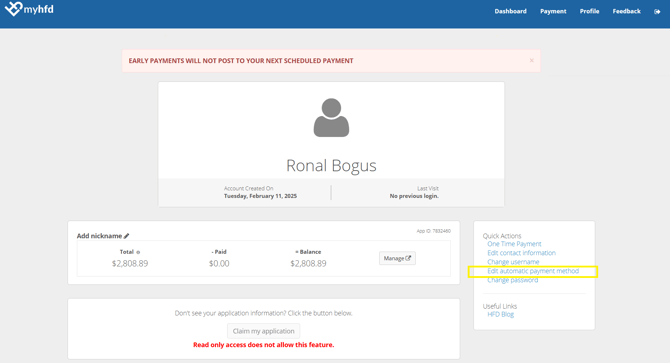This screenshot has width=670, height=363.
Task: Open the Payment menu item
Action: click(x=553, y=12)
